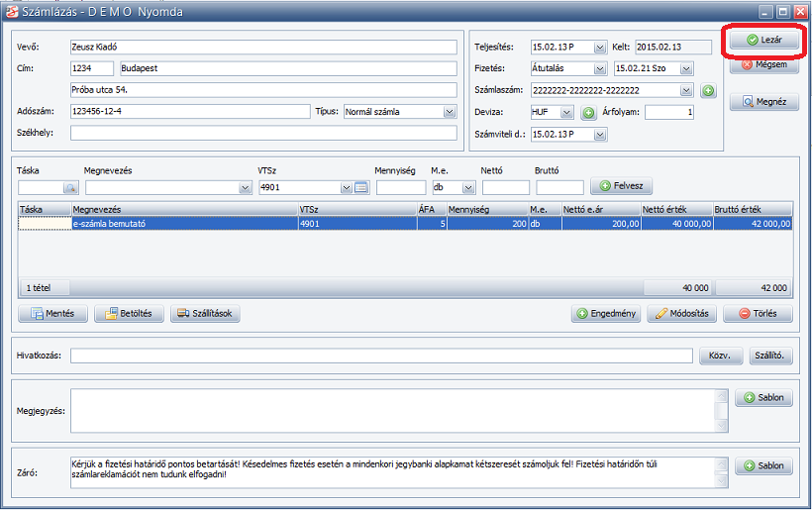Open the Megnevezés item name dropdown

[245, 187]
